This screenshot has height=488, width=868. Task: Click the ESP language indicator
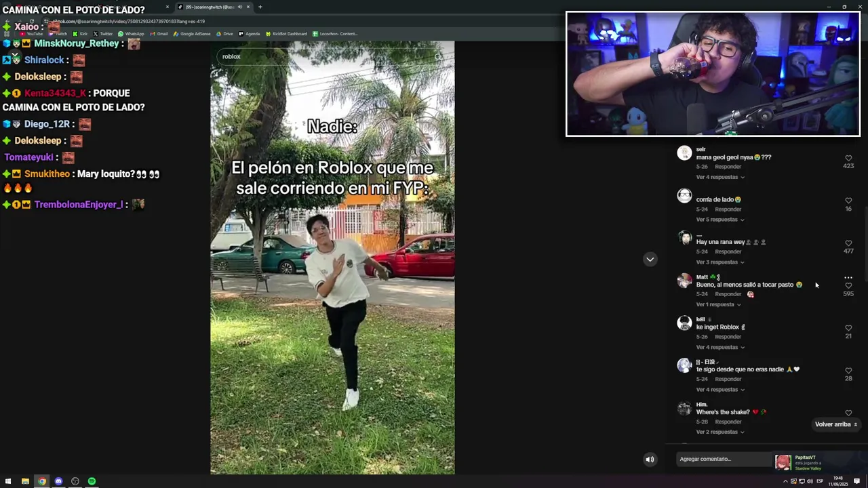820,481
